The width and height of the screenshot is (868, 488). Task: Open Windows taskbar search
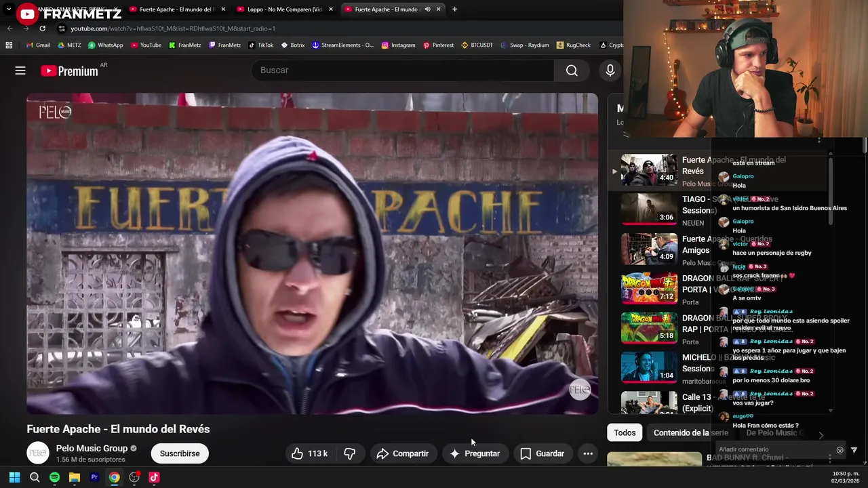(35, 477)
